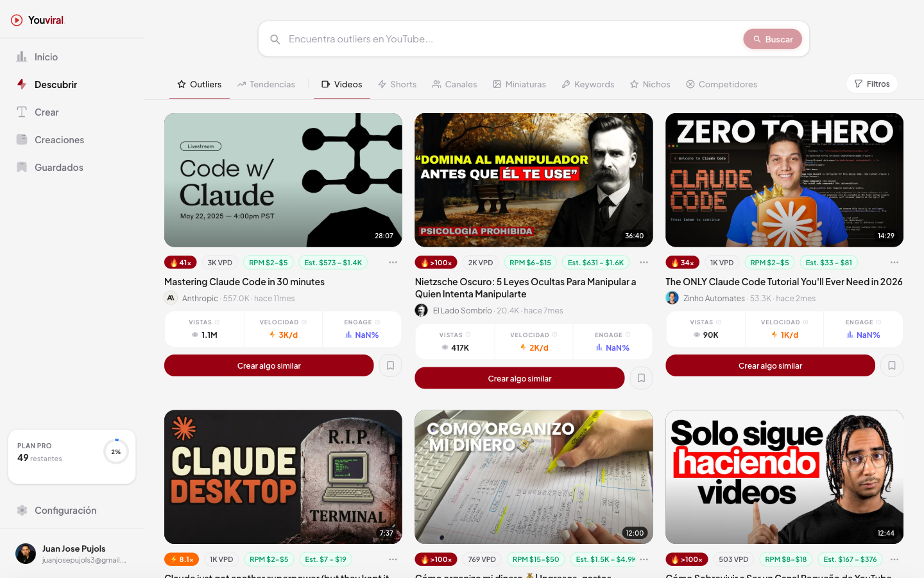Open the Nichos tab
The image size is (924, 578).
(650, 84)
